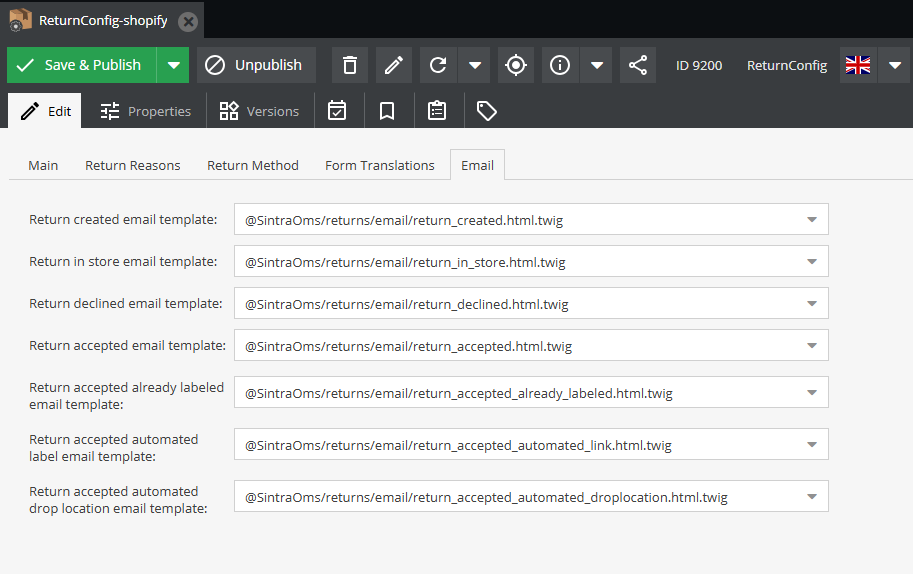Click the Unpublish button

[256, 65]
